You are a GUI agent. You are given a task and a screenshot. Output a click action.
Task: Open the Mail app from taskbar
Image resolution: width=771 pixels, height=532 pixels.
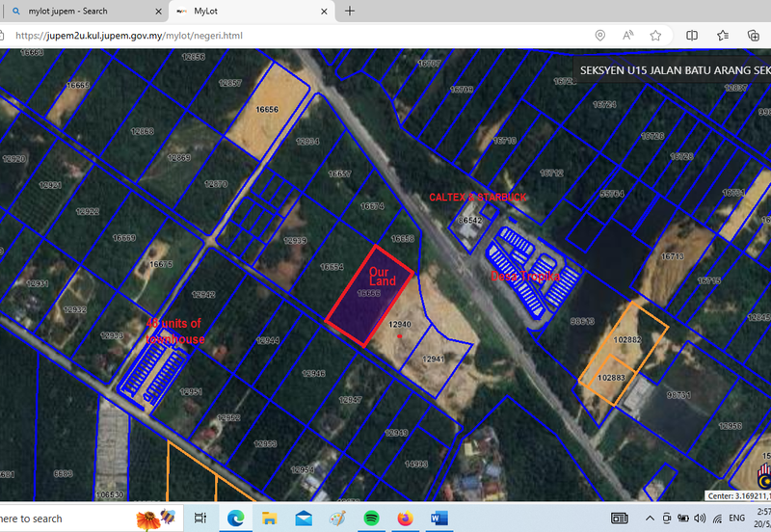(304, 519)
